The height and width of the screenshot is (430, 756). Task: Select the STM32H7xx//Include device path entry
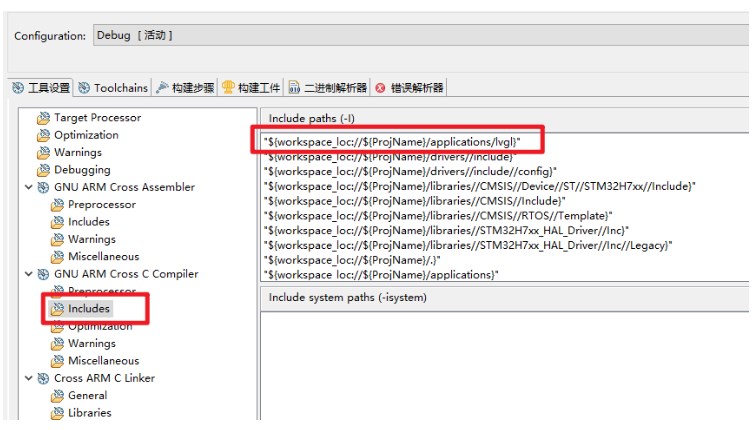pos(479,186)
